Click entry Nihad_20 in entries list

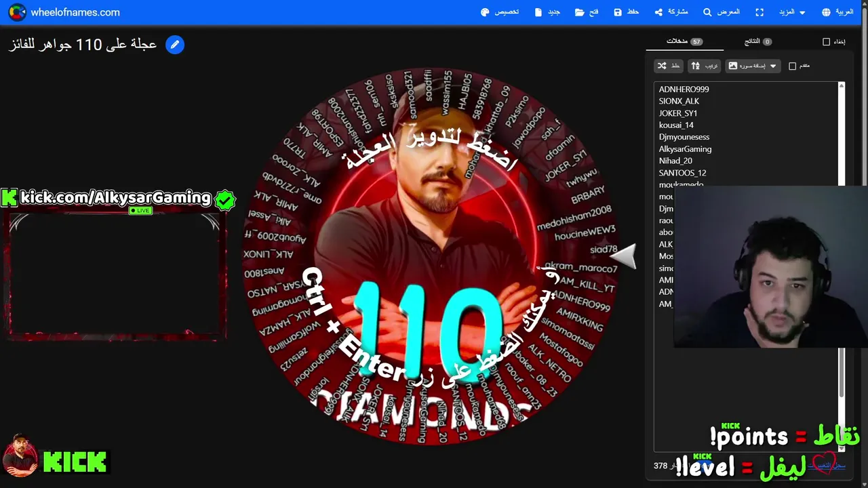675,161
